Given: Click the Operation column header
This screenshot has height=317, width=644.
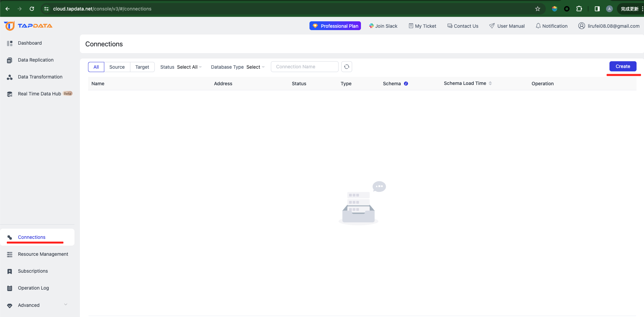Looking at the screenshot, I should tap(543, 84).
